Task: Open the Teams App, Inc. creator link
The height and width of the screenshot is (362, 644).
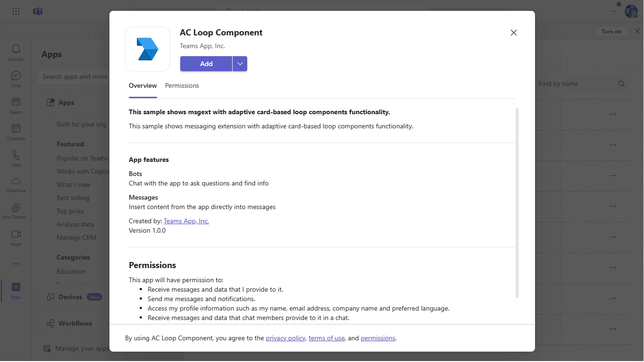Action: pyautogui.click(x=186, y=221)
